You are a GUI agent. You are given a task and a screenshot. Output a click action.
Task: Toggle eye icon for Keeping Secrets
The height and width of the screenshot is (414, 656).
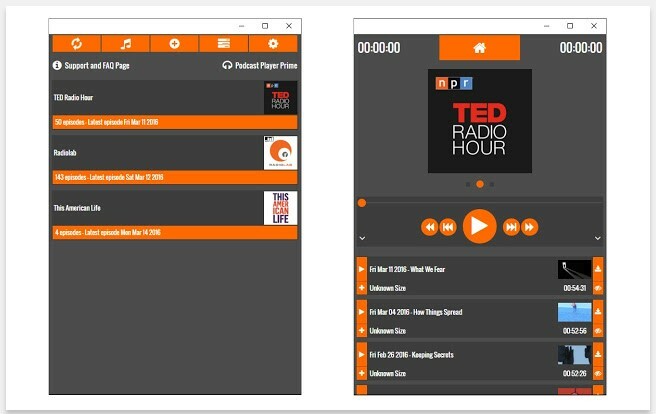pos(598,373)
